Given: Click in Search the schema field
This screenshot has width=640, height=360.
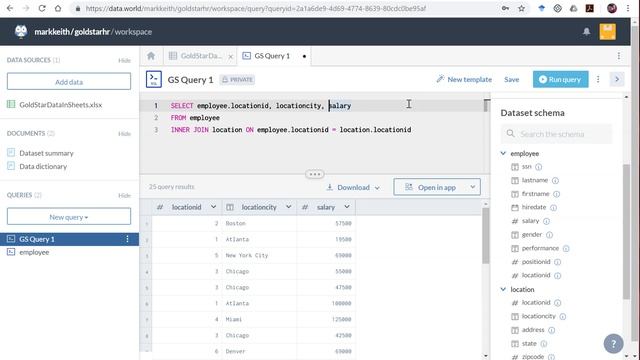Looking at the screenshot, I should point(557,134).
